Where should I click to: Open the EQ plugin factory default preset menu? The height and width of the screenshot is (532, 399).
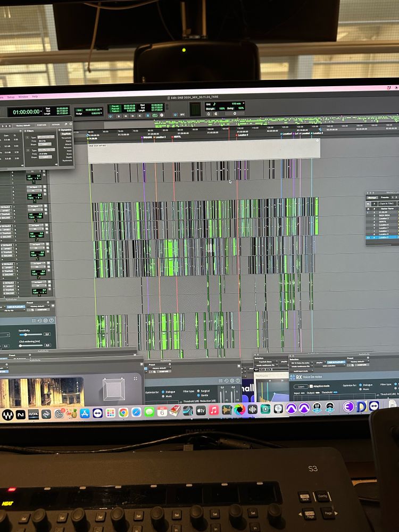click(x=23, y=125)
